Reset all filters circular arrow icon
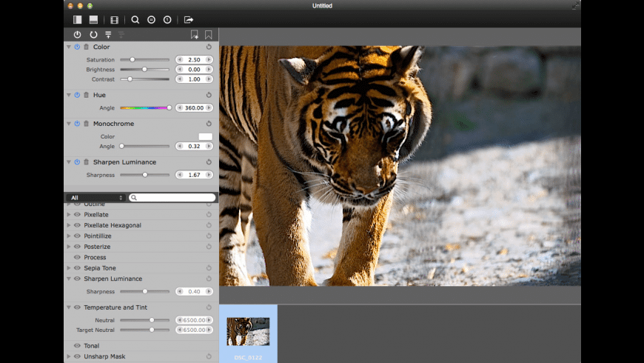The image size is (644, 363). 94,35
